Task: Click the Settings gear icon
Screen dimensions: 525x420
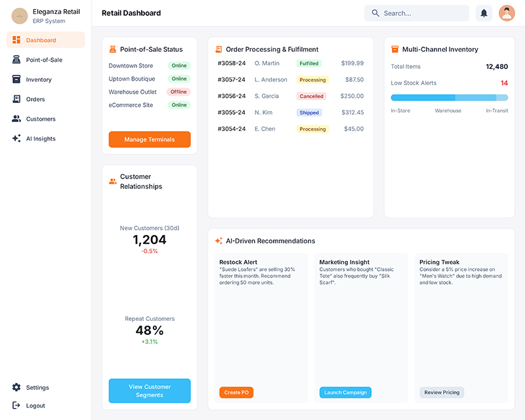Action: pyautogui.click(x=16, y=387)
